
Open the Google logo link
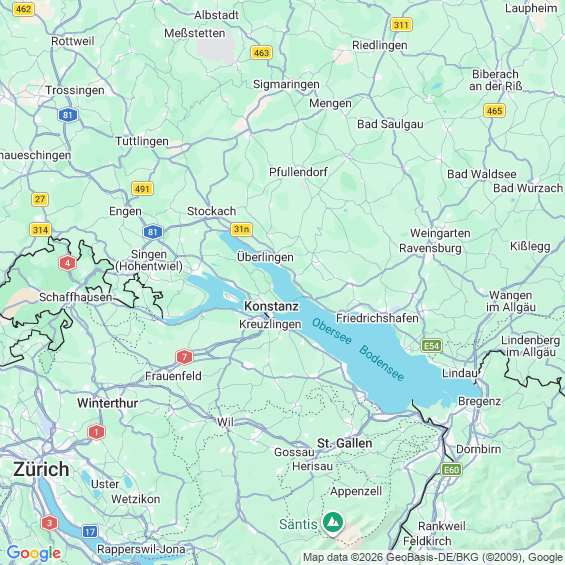[x=34, y=553]
